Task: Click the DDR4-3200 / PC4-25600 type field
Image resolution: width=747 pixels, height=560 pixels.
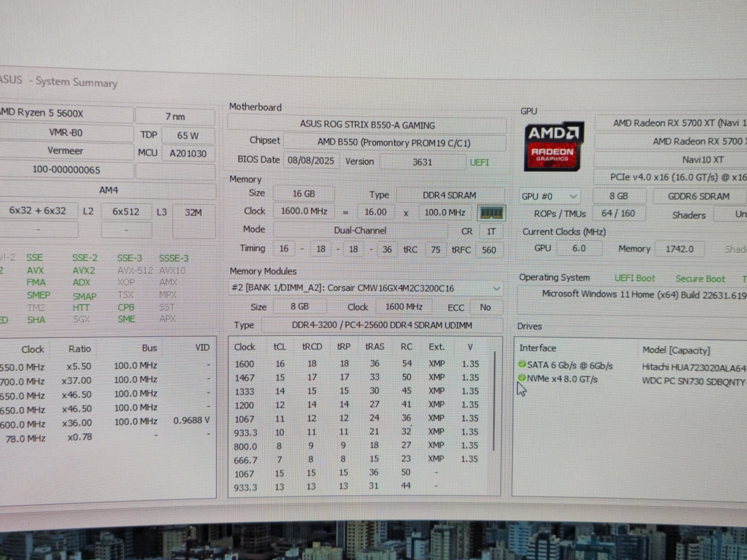Action: pos(382,325)
